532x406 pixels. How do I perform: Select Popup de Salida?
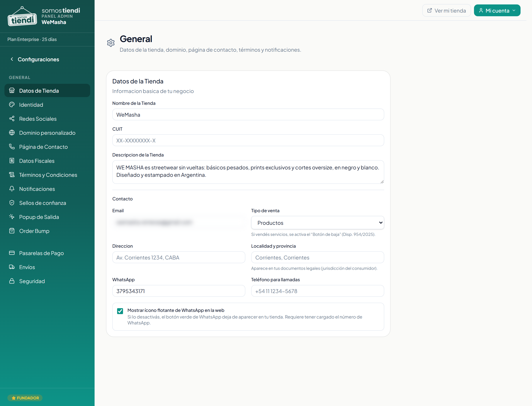click(47, 216)
